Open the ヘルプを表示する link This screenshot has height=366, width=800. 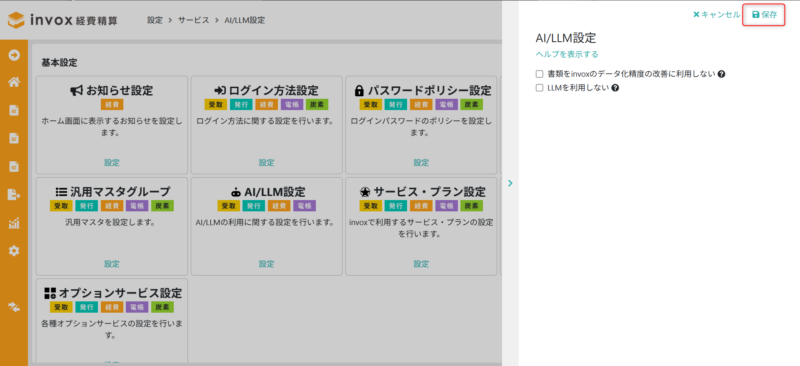tap(567, 54)
